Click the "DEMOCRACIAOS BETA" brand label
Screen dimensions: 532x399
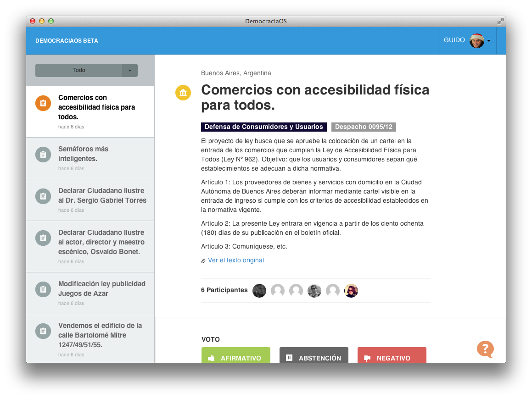[67, 40]
